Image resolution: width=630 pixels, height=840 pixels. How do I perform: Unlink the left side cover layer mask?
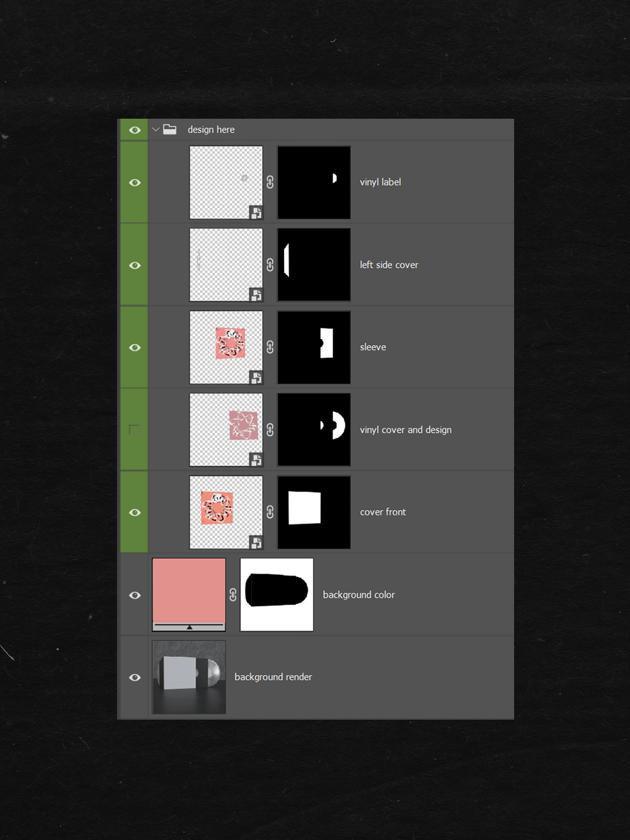point(270,265)
